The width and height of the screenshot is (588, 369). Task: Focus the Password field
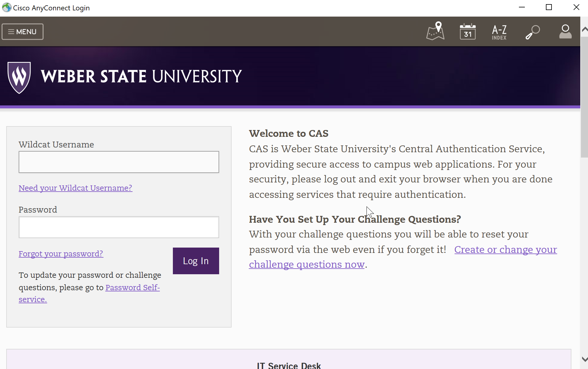(x=119, y=227)
